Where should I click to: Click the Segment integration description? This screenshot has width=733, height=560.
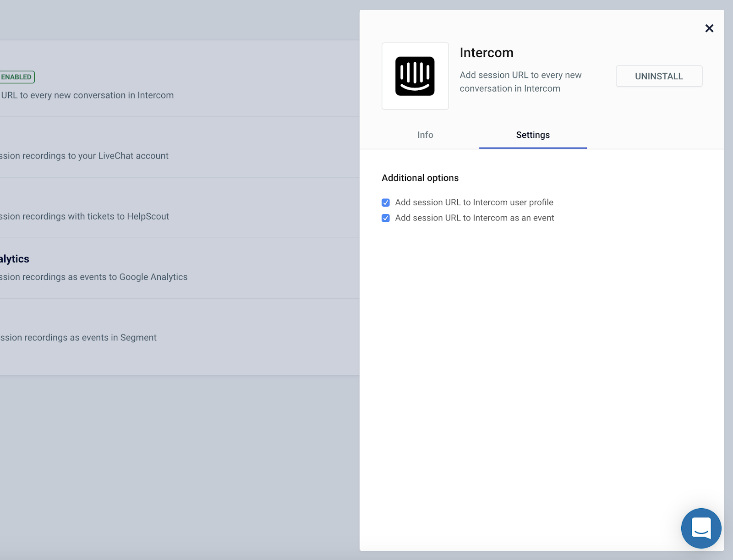78,337
